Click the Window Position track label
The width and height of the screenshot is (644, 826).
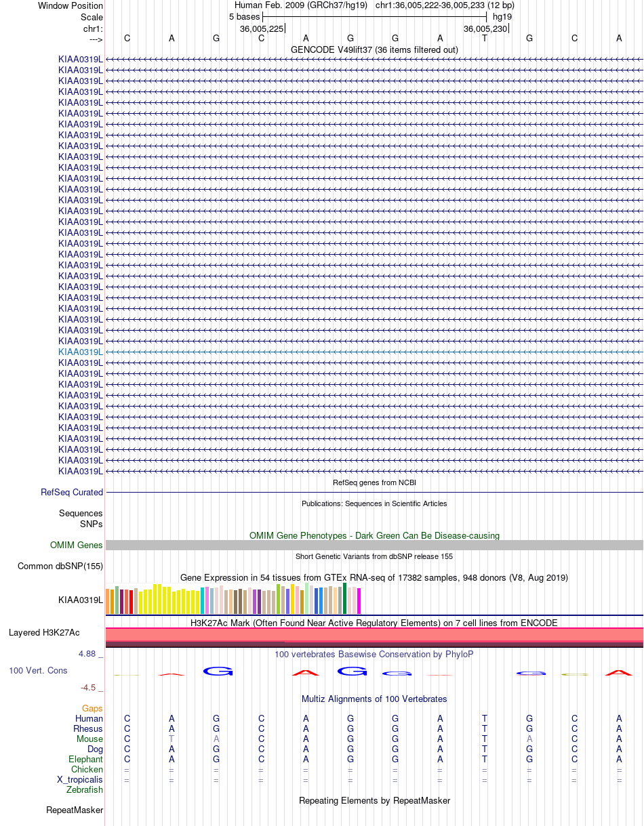[71, 5]
